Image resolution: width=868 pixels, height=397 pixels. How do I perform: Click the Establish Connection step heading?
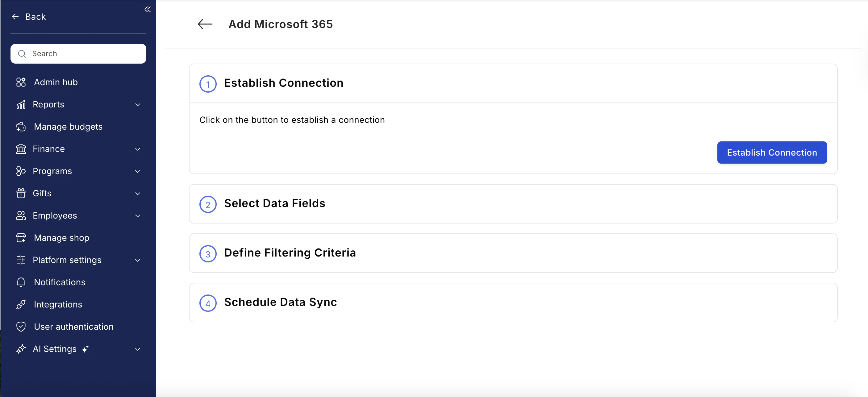[x=283, y=83]
